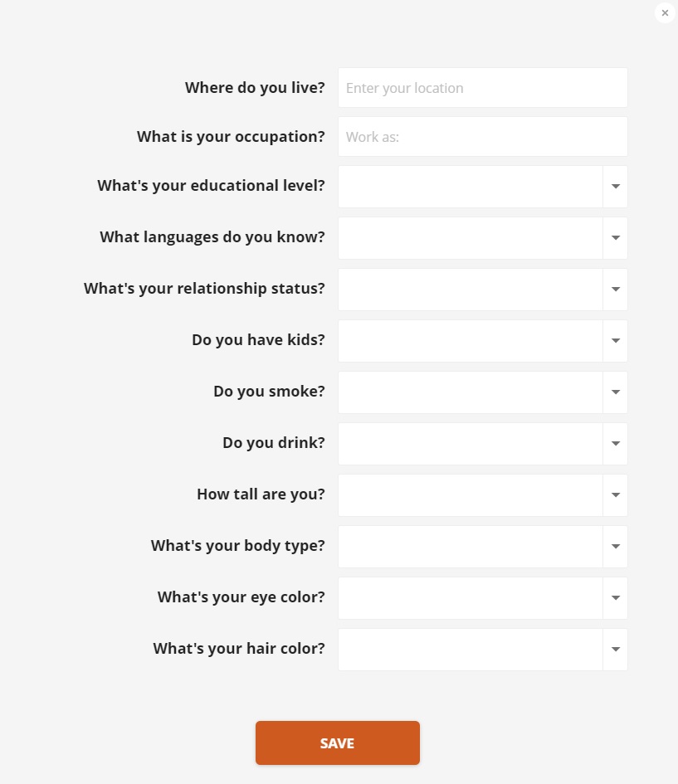This screenshot has height=784, width=678.
Task: Open relationship status dropdown arrow
Action: pyautogui.click(x=616, y=290)
